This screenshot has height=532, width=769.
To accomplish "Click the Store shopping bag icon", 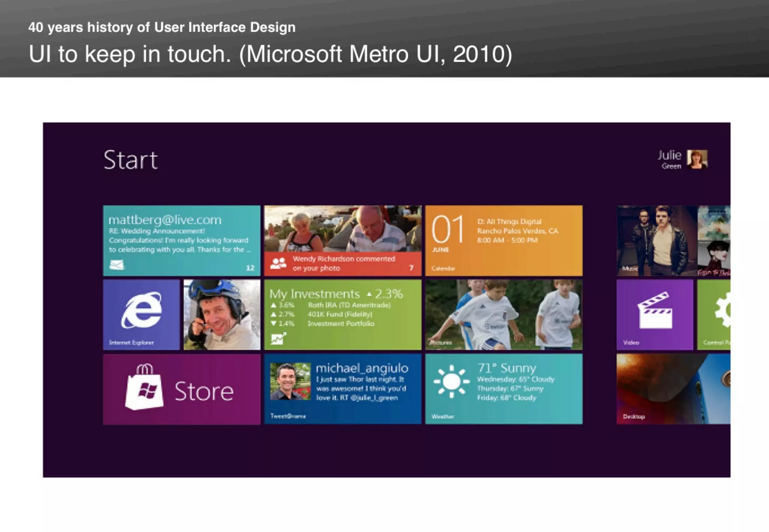I will click(144, 387).
